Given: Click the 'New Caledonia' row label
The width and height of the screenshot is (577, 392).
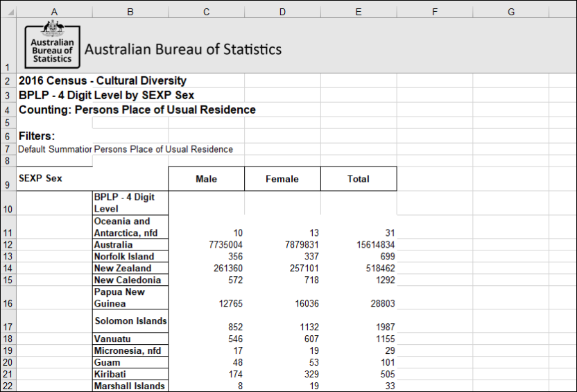Looking at the screenshot, I should 130,280.
